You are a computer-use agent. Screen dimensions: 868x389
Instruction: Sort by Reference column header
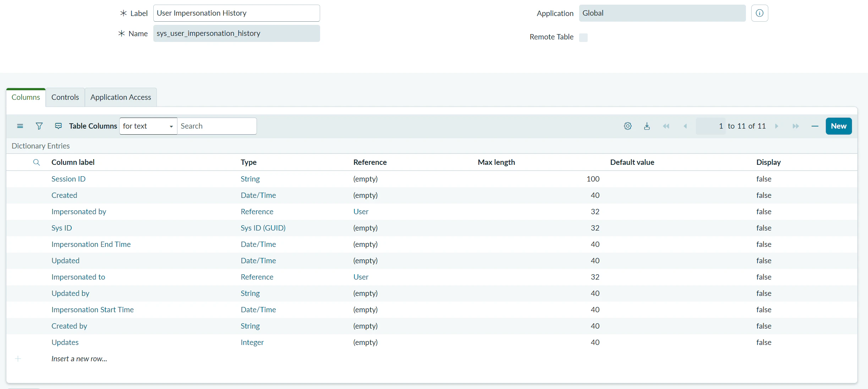370,162
